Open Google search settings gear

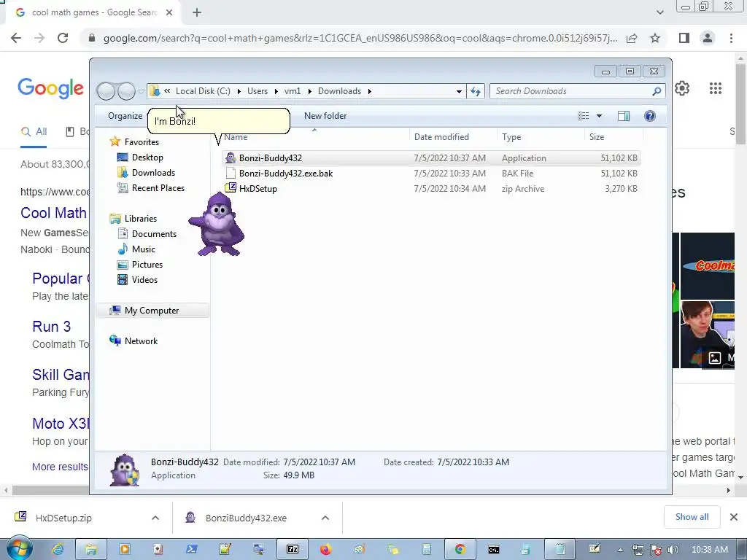point(682,88)
